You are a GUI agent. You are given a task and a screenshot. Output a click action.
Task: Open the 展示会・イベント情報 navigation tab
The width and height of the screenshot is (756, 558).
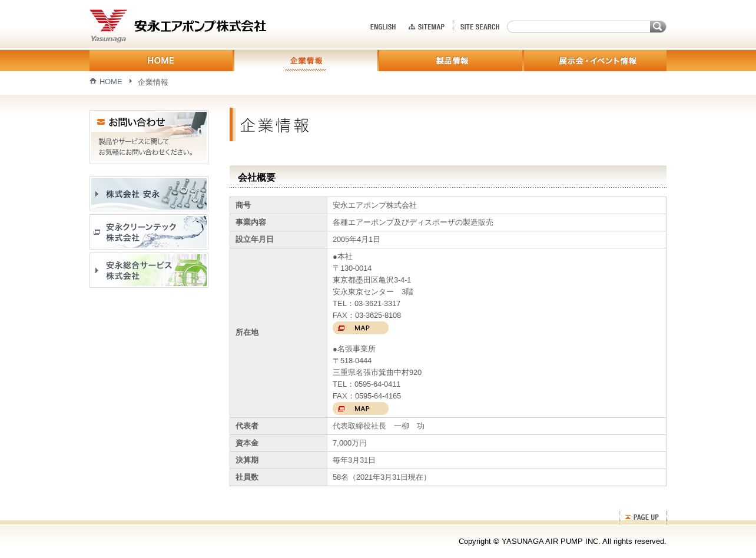595,61
